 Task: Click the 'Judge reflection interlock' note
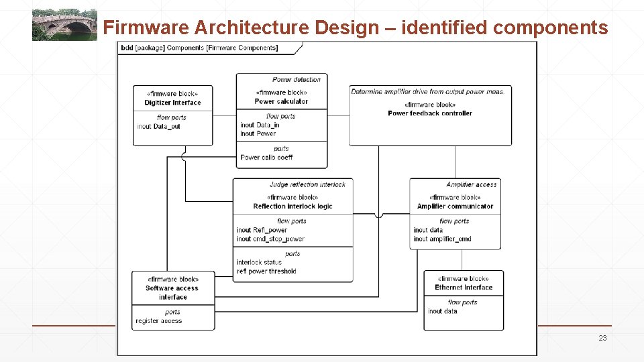[x=307, y=185]
